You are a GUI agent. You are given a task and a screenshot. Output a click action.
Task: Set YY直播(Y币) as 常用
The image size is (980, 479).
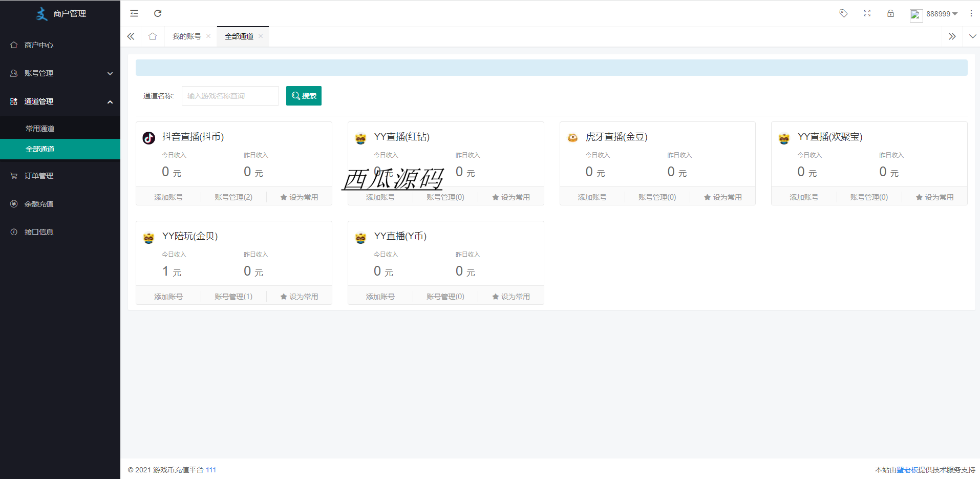511,297
